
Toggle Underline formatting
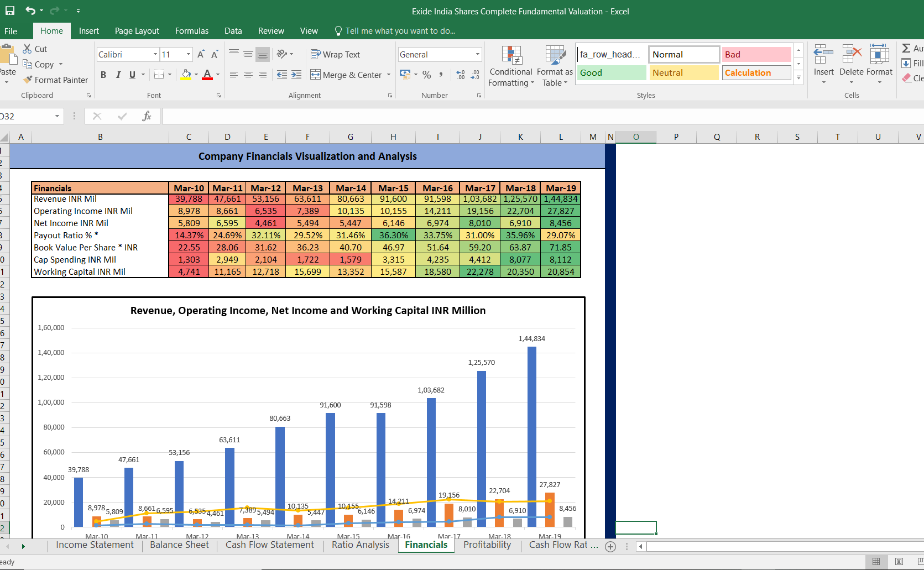[x=132, y=75]
